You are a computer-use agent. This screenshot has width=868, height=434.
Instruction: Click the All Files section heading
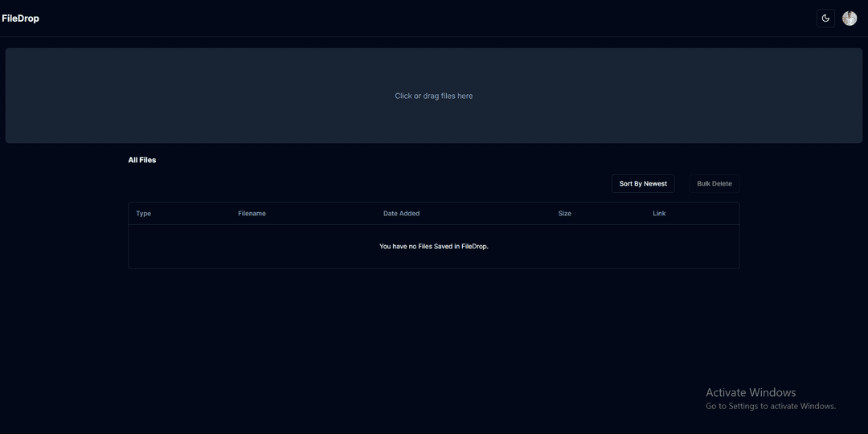point(142,160)
